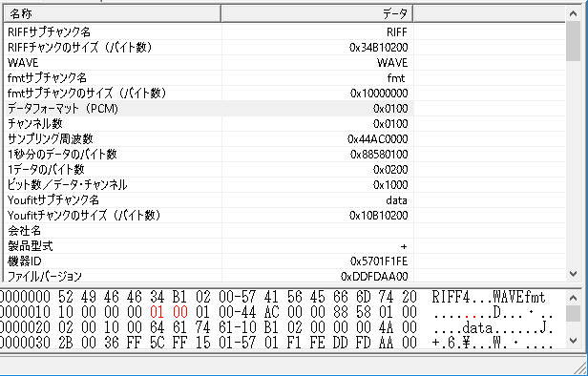Screen dimensions: 588x376
Task: Select the チャンネル数 row
Action: pos(284,124)
